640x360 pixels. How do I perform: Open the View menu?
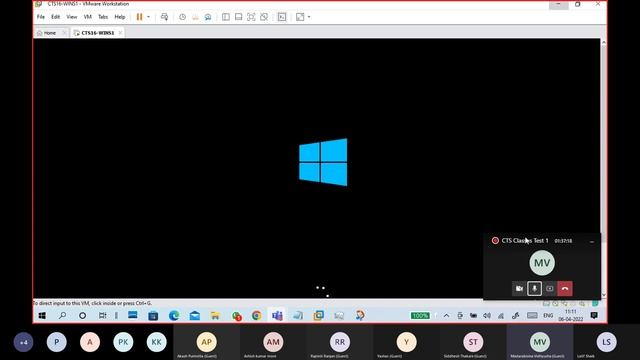pos(72,17)
